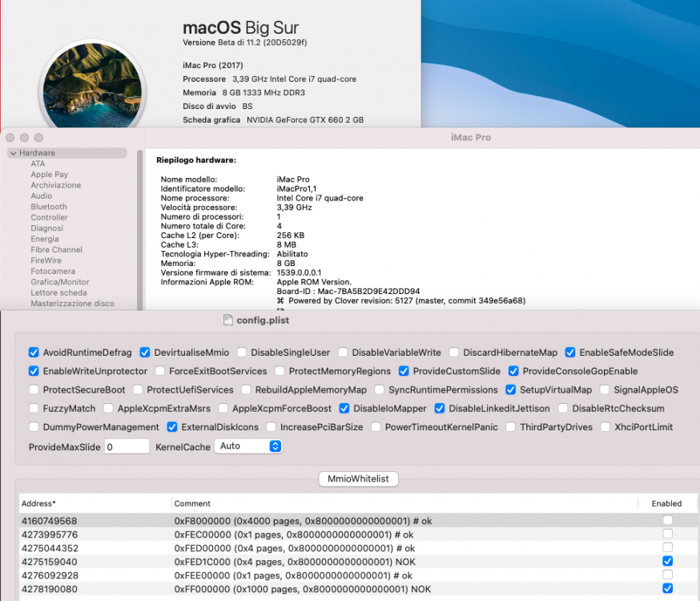Open Fotocamera in sidebar
700x601 pixels.
[53, 271]
